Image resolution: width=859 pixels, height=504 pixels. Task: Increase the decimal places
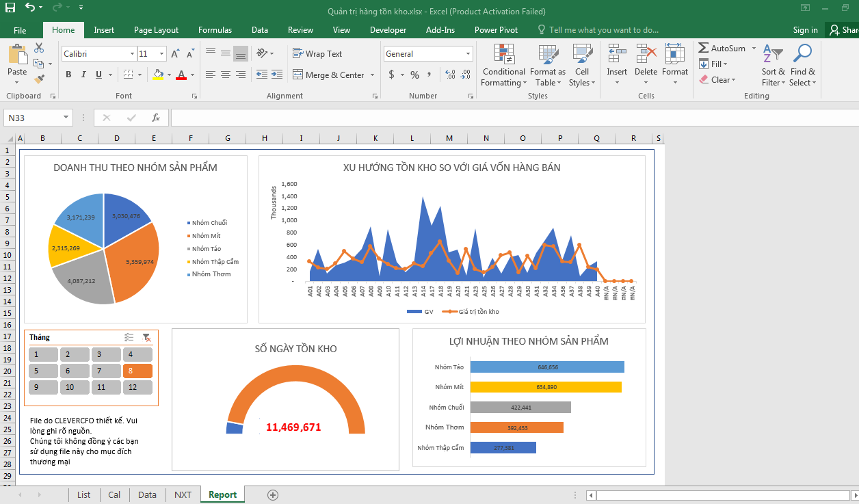450,75
